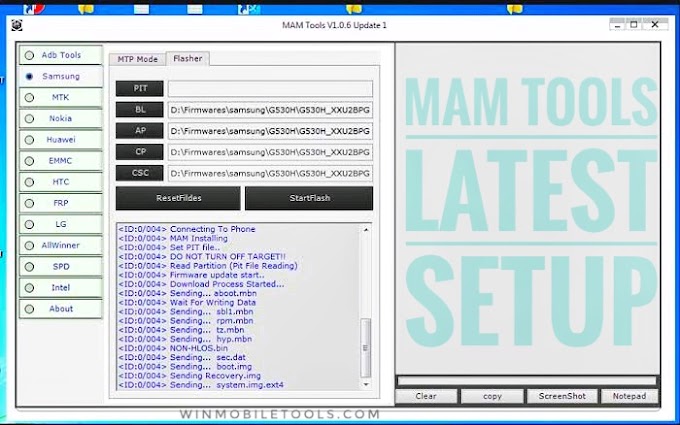Click the 'Sending... system.img.ext4' log line
Screen dimensions: 680x425
(201, 385)
